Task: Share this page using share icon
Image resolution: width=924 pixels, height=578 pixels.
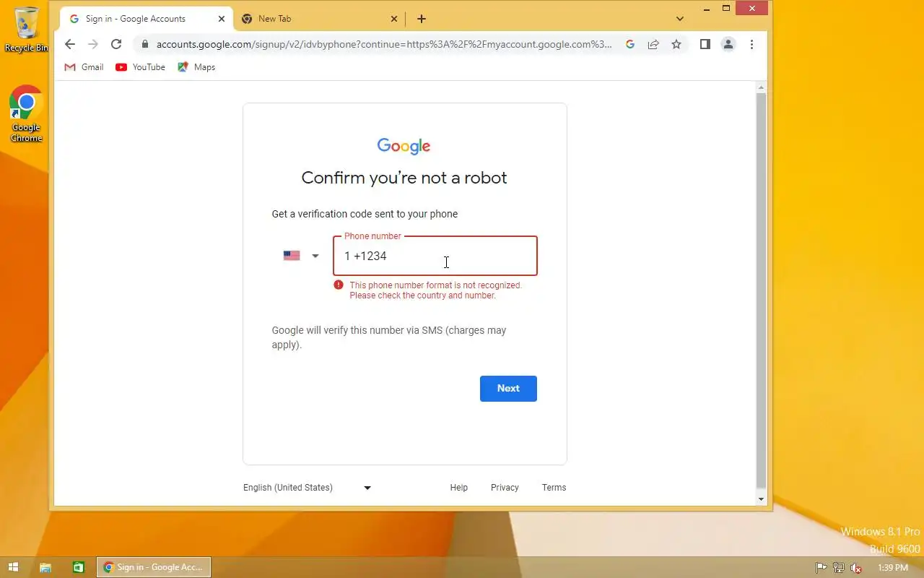Action: tap(653, 44)
